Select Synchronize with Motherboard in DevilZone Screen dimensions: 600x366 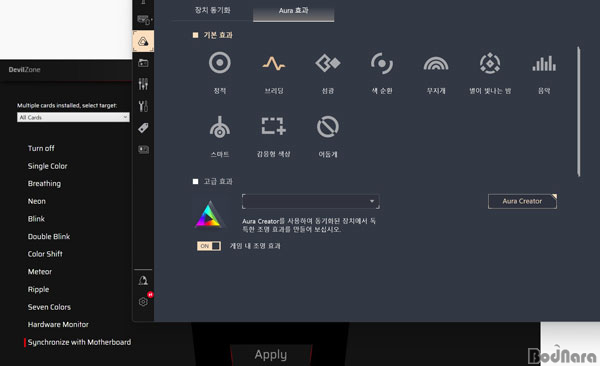tap(79, 342)
